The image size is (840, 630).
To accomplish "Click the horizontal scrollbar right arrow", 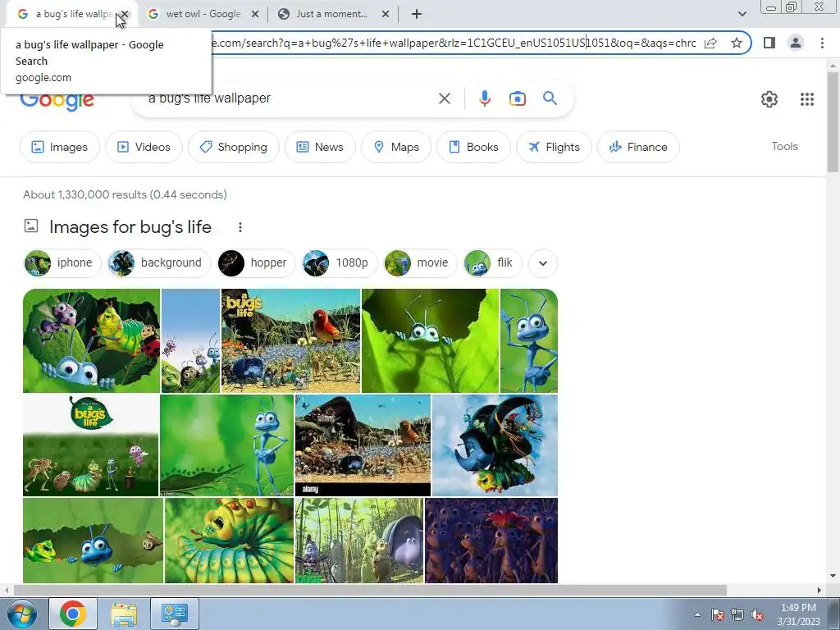I will (819, 590).
